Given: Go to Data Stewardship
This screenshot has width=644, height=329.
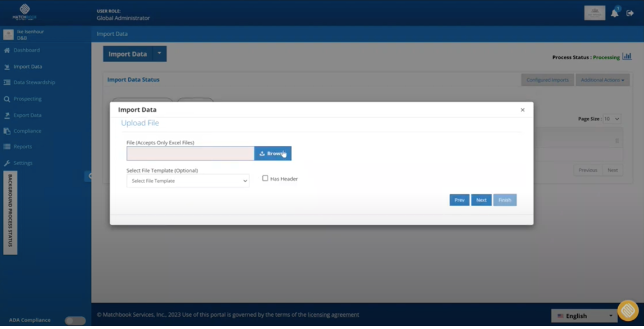Looking at the screenshot, I should pyautogui.click(x=34, y=83).
